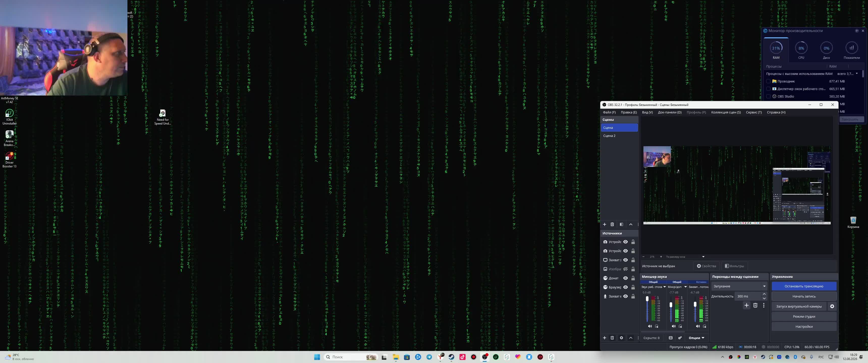The image size is (868, 363).
Task: Adjust Микр/доп volume slider
Action: 670,305
